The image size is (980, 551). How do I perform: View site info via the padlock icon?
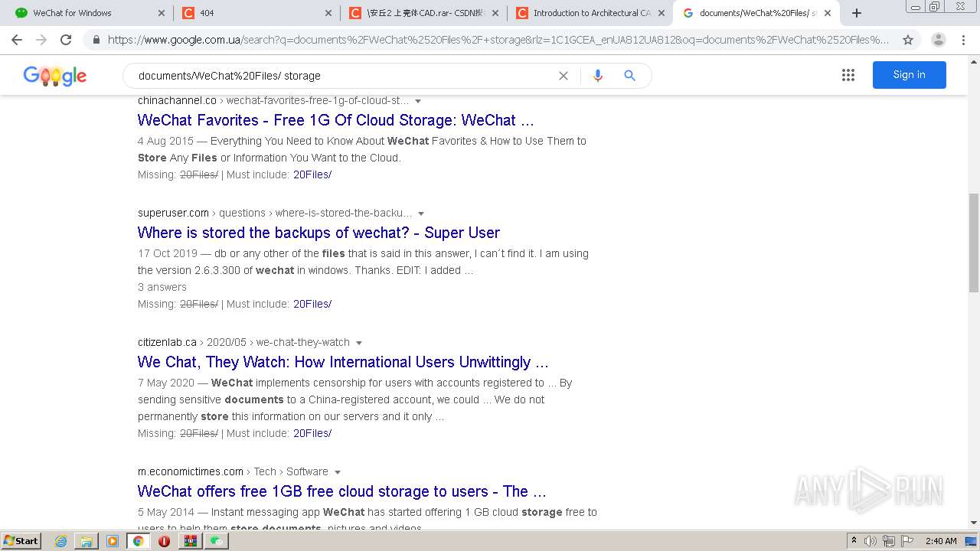pos(96,40)
